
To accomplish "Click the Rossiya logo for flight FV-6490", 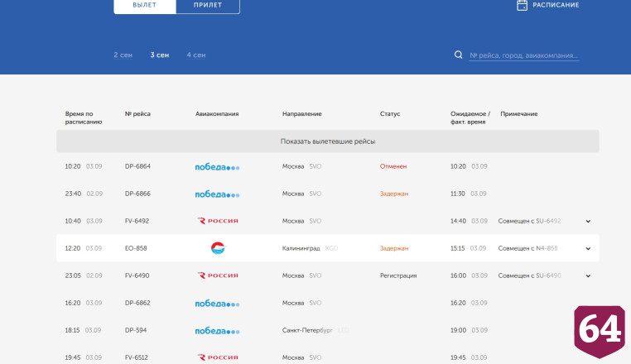I will [218, 275].
